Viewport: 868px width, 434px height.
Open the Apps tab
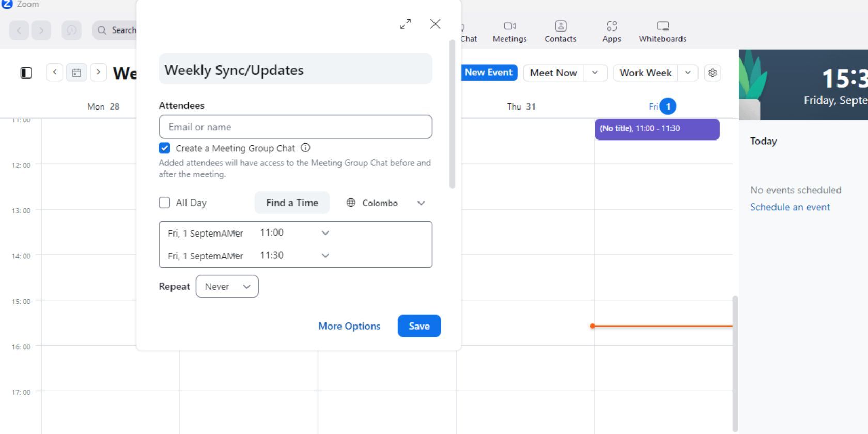coord(612,32)
